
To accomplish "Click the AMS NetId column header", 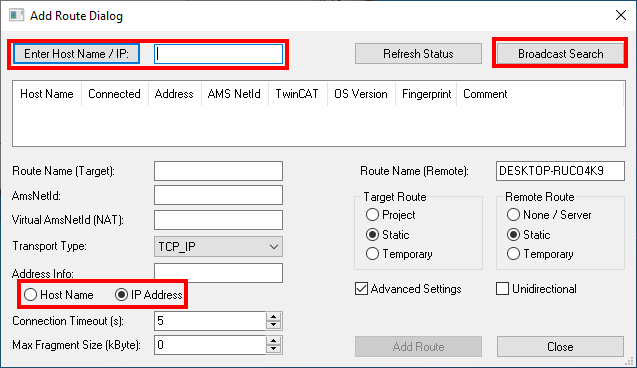I will [x=234, y=94].
